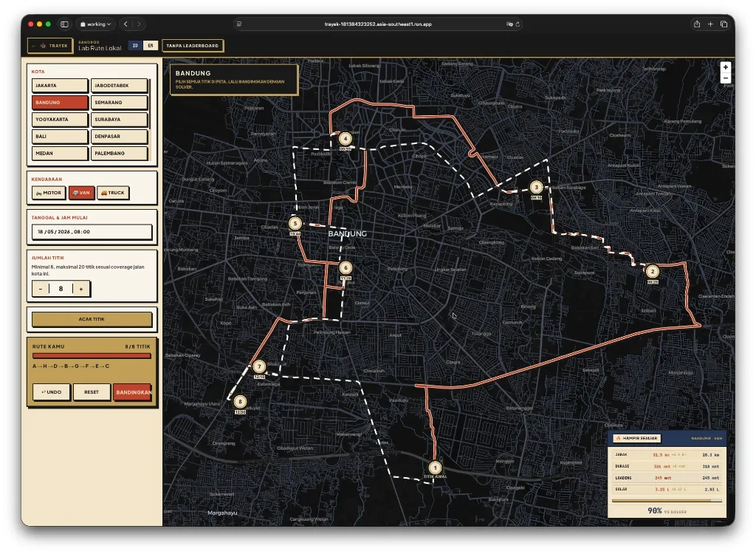The image size is (756, 554).
Task: Choose the Truck vehicle type
Action: click(x=113, y=193)
